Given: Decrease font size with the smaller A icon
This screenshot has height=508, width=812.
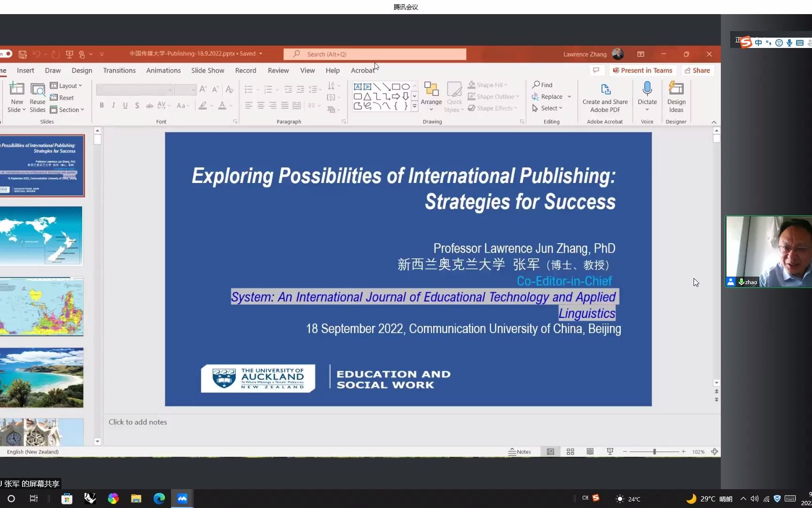Looking at the screenshot, I should pyautogui.click(x=215, y=89).
